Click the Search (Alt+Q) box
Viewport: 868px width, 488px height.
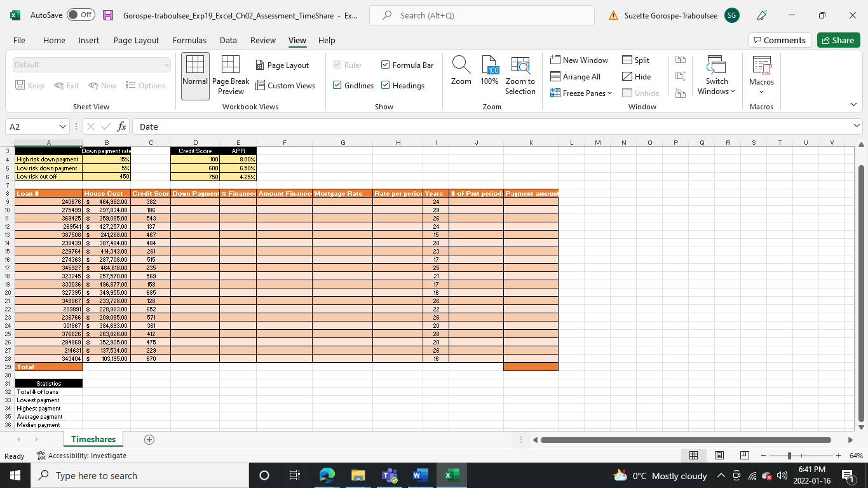click(482, 15)
